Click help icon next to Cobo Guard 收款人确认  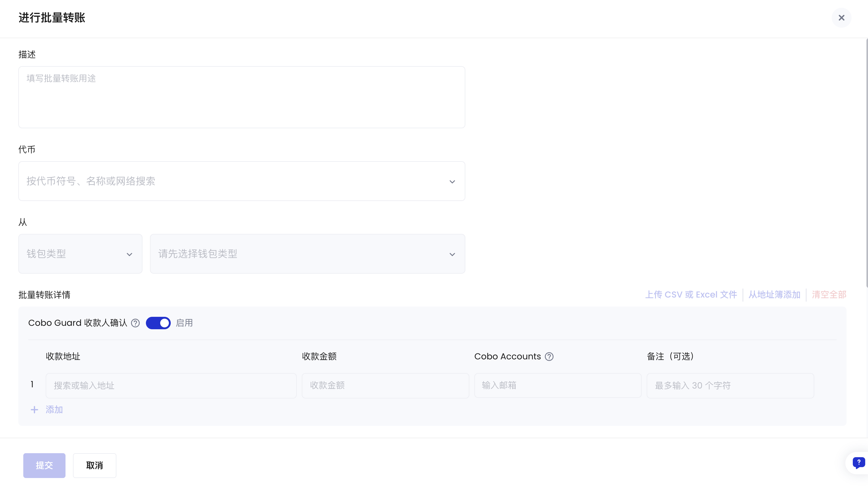coord(135,323)
